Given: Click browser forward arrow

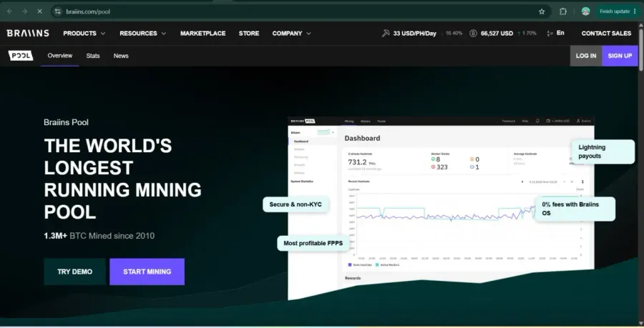Looking at the screenshot, I should (x=24, y=11).
